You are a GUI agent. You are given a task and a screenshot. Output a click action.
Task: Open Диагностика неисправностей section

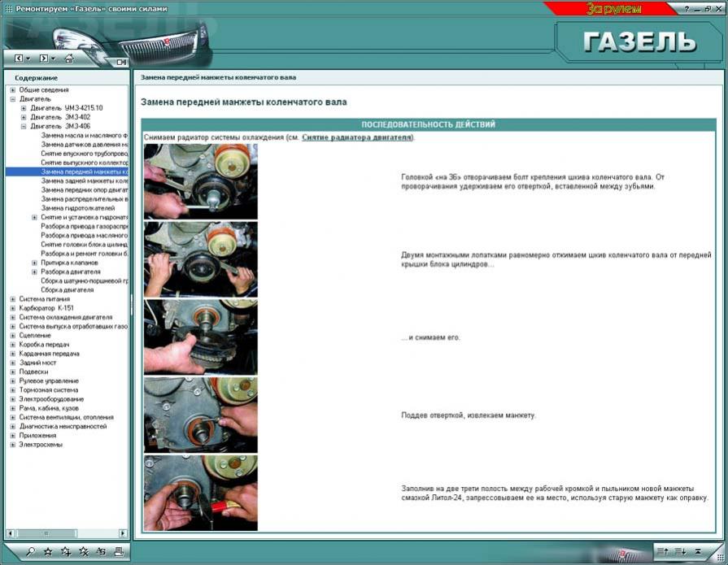coord(63,426)
